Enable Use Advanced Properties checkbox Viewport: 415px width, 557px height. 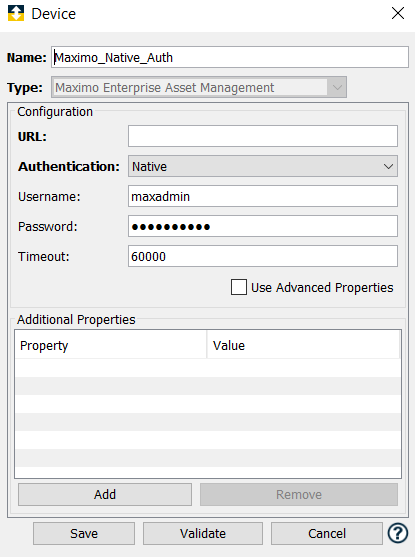[x=239, y=287]
